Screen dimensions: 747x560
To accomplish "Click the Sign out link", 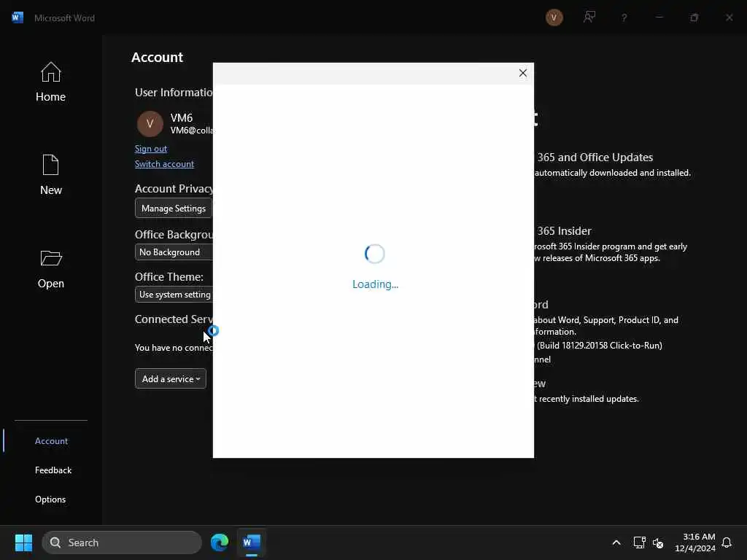I will (150, 149).
